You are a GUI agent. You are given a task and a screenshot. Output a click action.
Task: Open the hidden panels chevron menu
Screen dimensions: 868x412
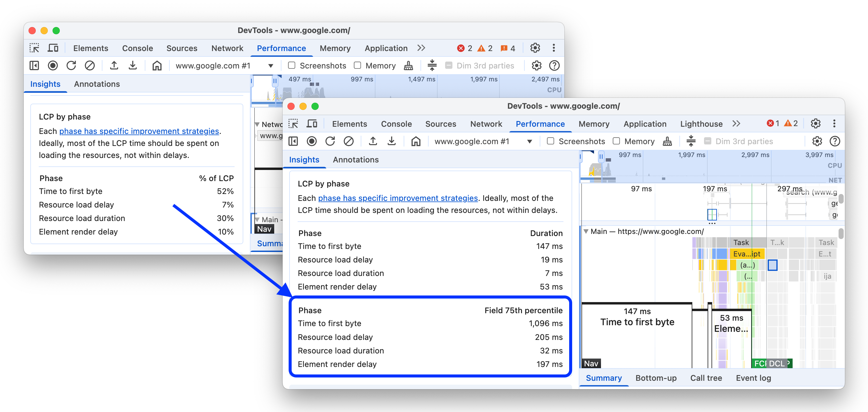click(x=736, y=124)
